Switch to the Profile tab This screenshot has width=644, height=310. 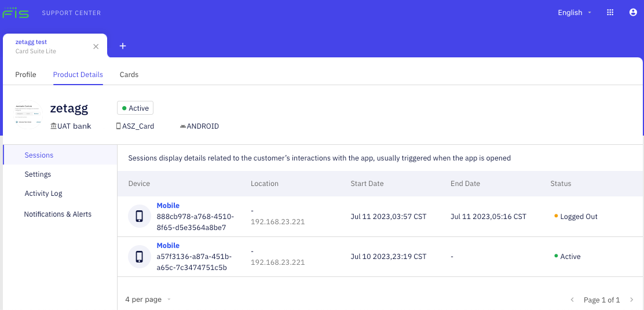point(25,75)
